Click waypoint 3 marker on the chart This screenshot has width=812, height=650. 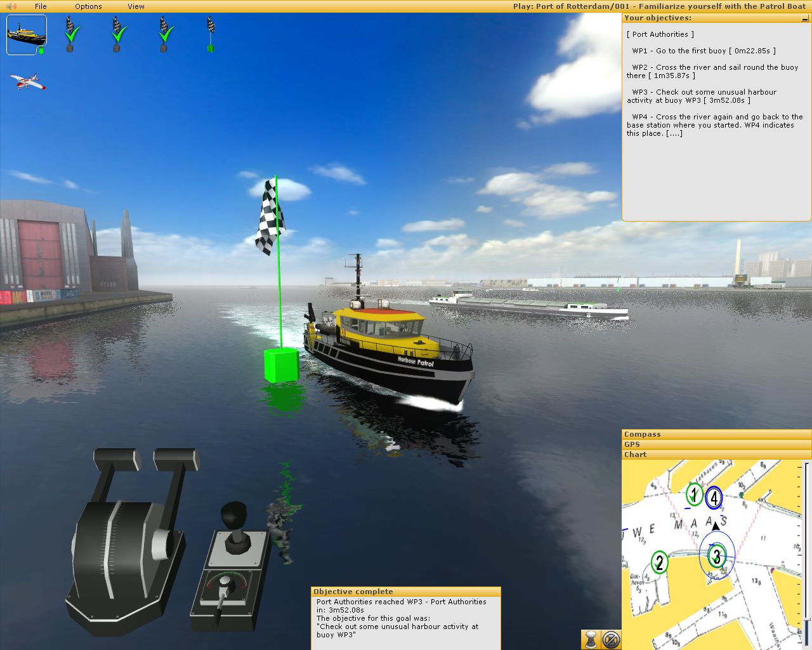(x=717, y=556)
